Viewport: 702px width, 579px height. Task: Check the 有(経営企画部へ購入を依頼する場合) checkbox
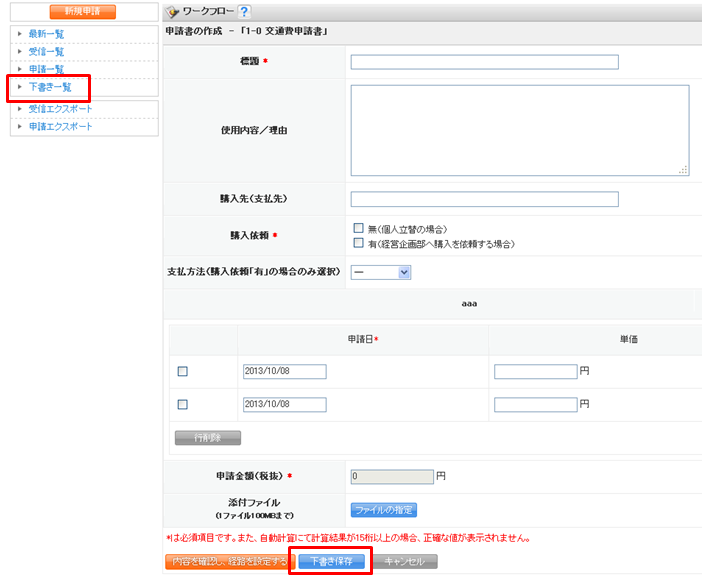pyautogui.click(x=358, y=243)
